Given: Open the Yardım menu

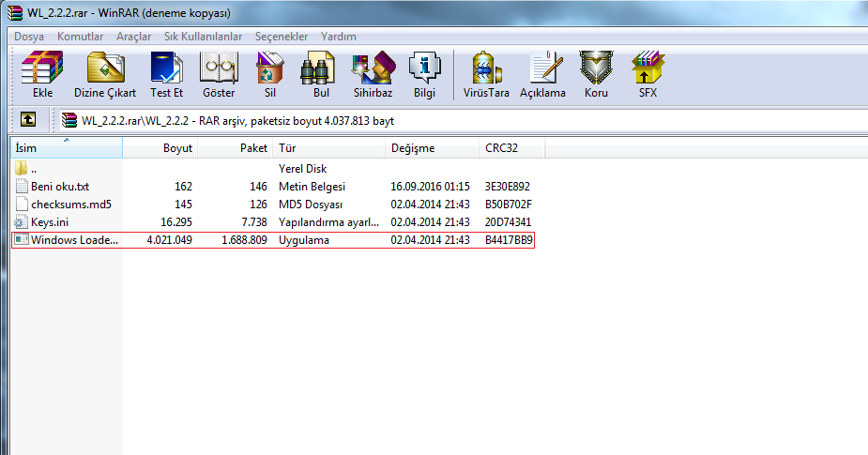Looking at the screenshot, I should (338, 37).
